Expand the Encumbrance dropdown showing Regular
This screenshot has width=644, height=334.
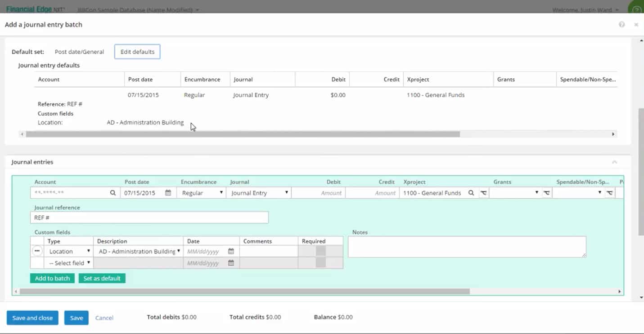pos(201,193)
